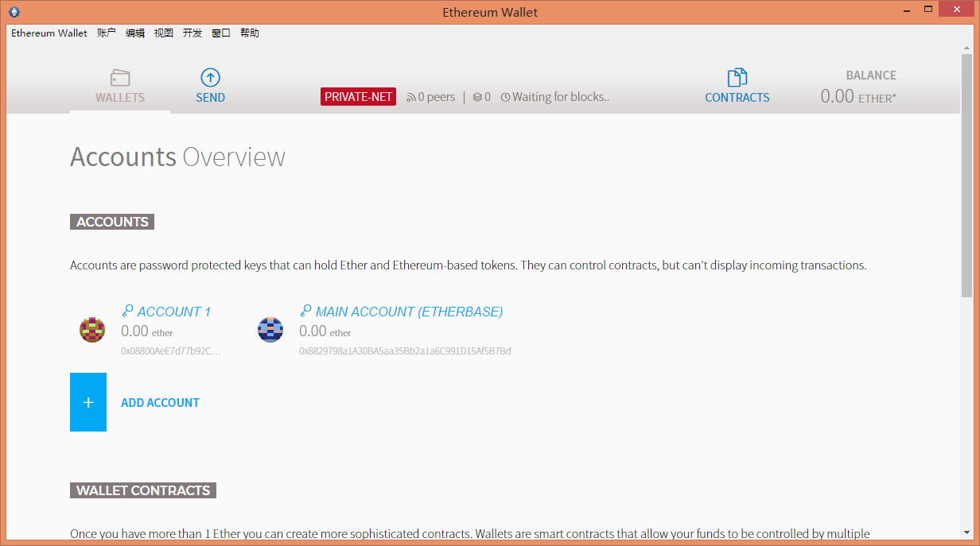Click Main Account address 0x8829798a1A30BA5aa35B…
This screenshot has width=980, height=546.
click(x=405, y=350)
